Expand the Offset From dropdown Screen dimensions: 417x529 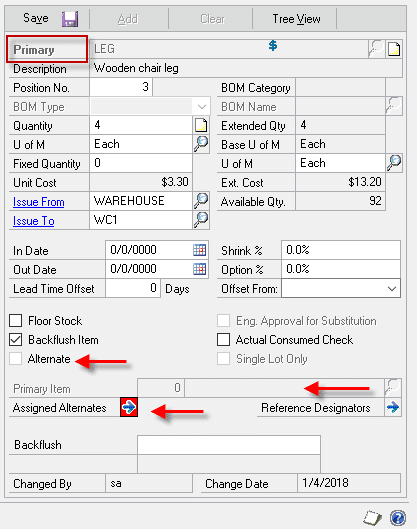(x=341, y=288)
